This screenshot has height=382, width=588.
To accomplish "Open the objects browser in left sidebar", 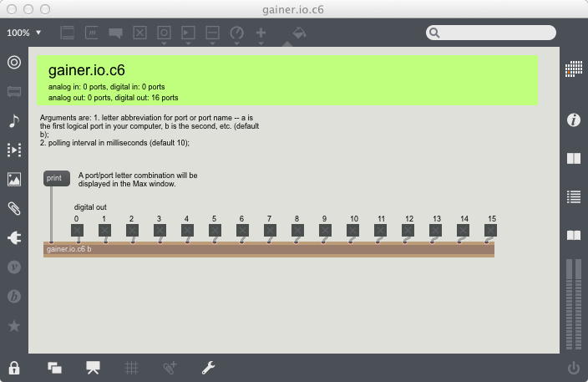I will [14, 63].
